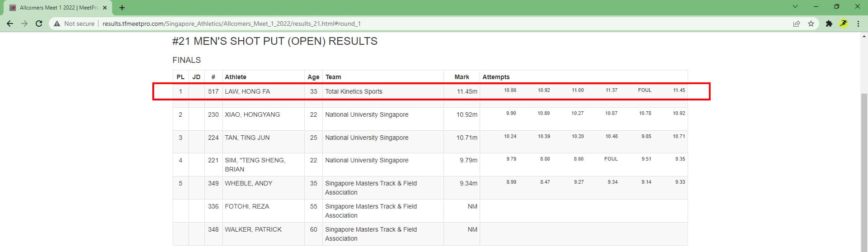The width and height of the screenshot is (868, 252).
Task: Click the #21 MEN'S SHOT PUT heading
Action: pyautogui.click(x=275, y=41)
